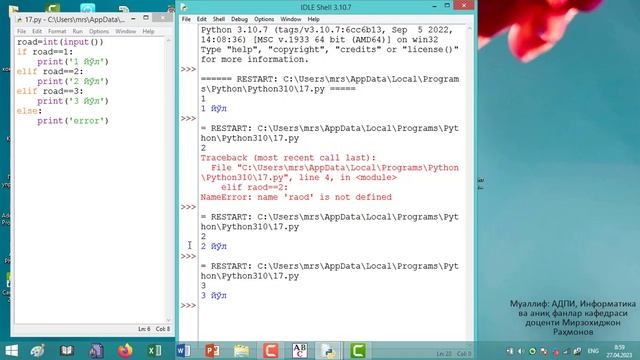The width and height of the screenshot is (640, 360).
Task: Click the 'else:' line in editor
Action: pyautogui.click(x=29, y=111)
